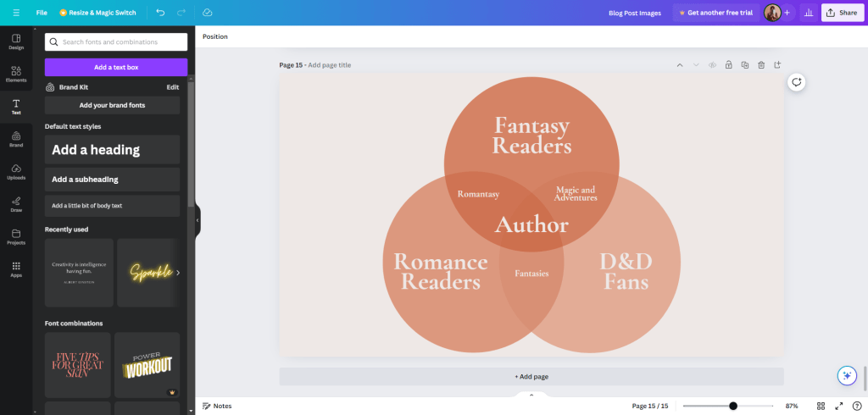Click the Add a text box button
Viewport: 868px width, 415px height.
tap(116, 67)
